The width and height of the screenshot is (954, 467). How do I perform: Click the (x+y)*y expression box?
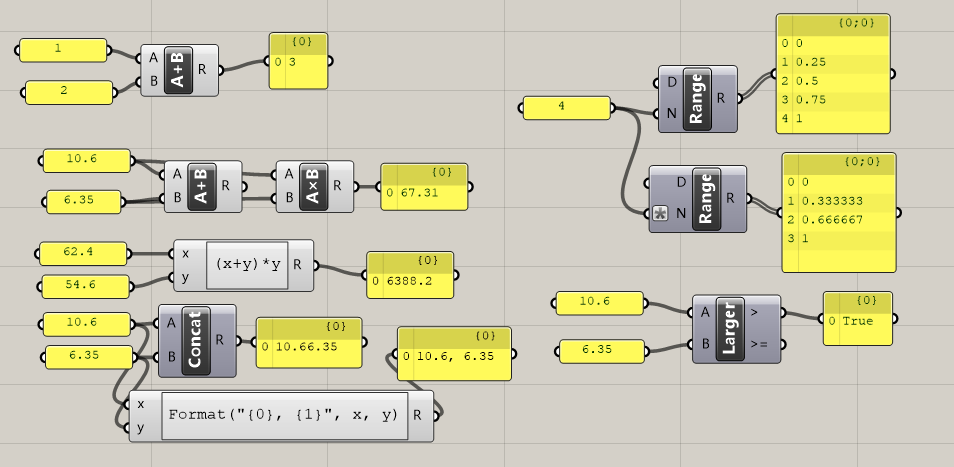tap(248, 265)
